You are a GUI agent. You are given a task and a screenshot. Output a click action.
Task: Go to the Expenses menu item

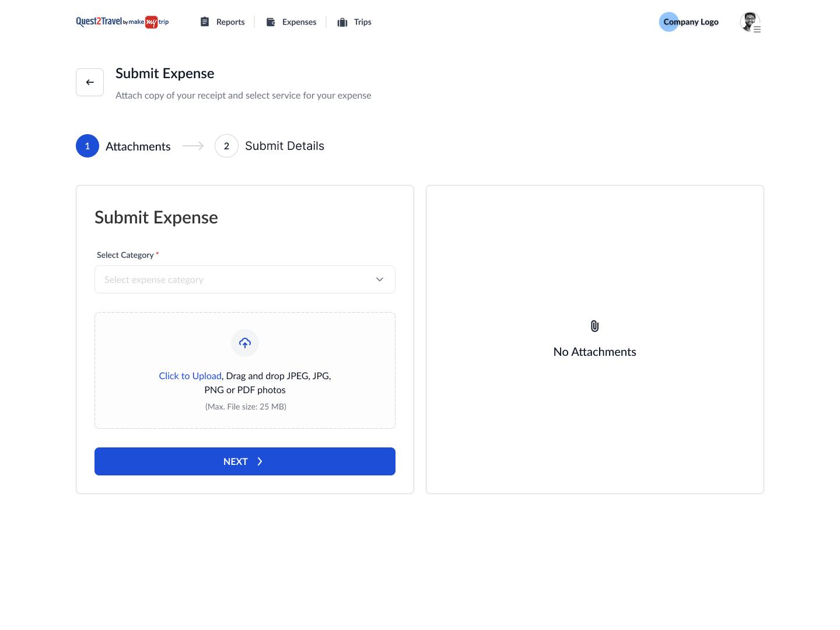pos(291,22)
